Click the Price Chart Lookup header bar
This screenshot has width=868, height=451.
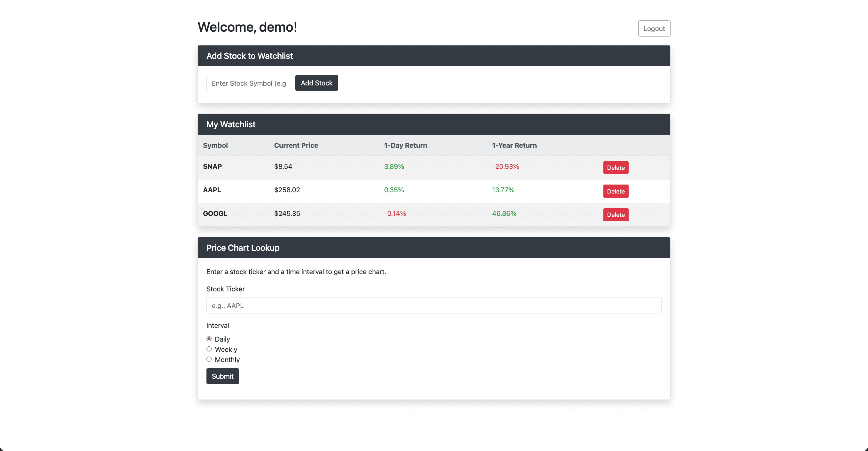point(243,248)
